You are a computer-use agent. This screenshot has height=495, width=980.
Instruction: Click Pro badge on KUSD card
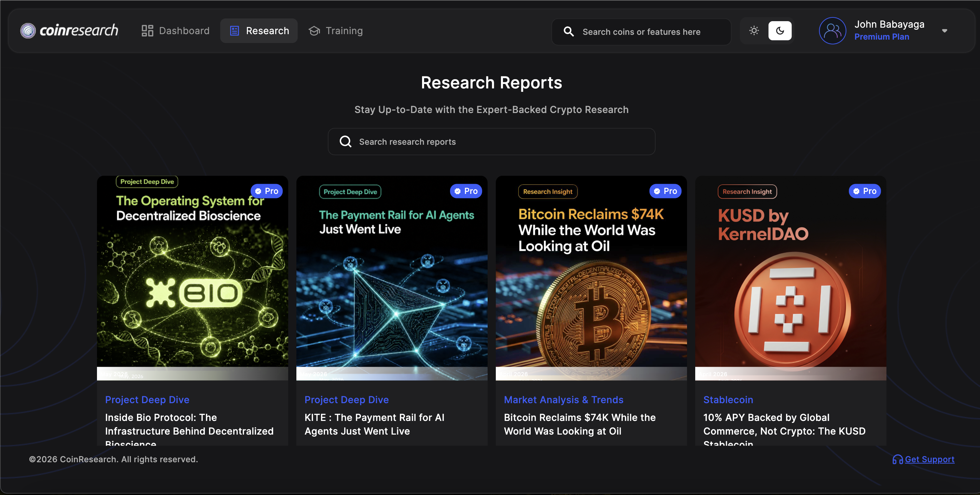(x=865, y=191)
